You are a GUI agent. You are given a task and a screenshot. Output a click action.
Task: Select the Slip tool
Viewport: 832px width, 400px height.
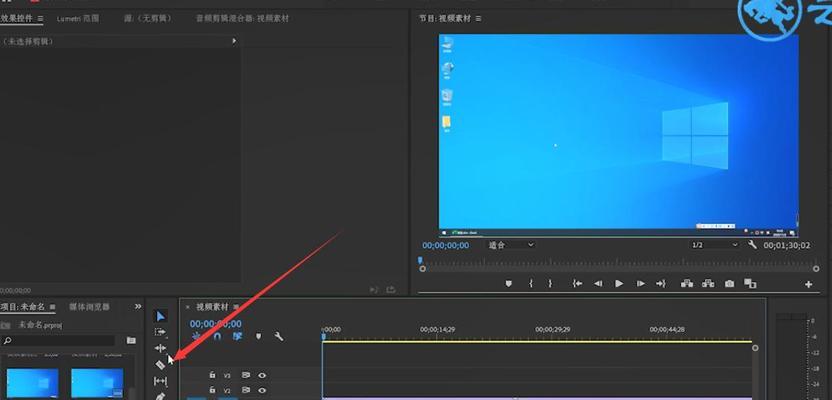coord(160,381)
